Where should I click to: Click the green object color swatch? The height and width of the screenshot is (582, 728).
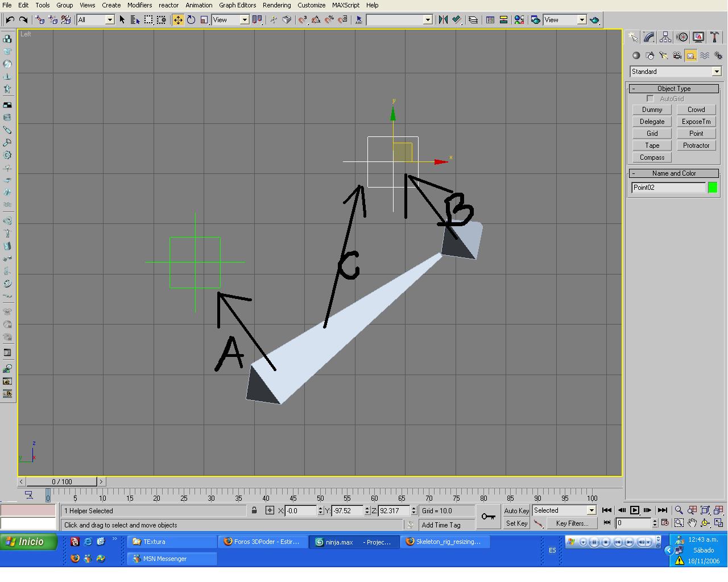click(x=713, y=188)
